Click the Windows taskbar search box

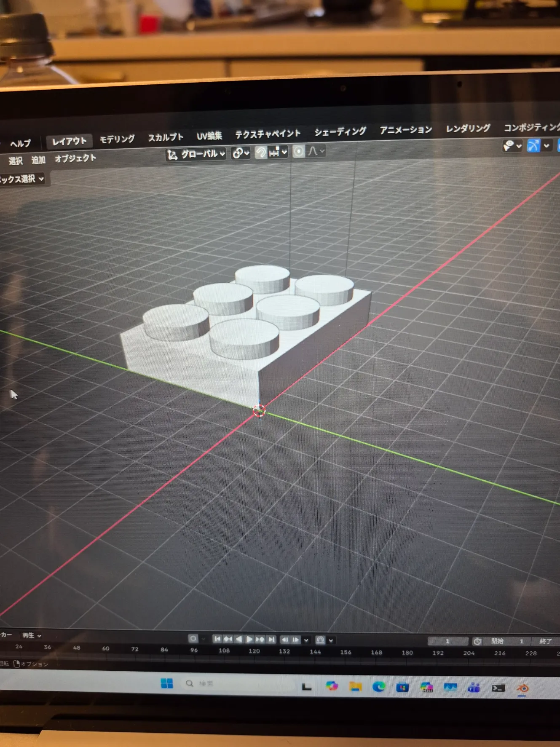click(x=238, y=683)
